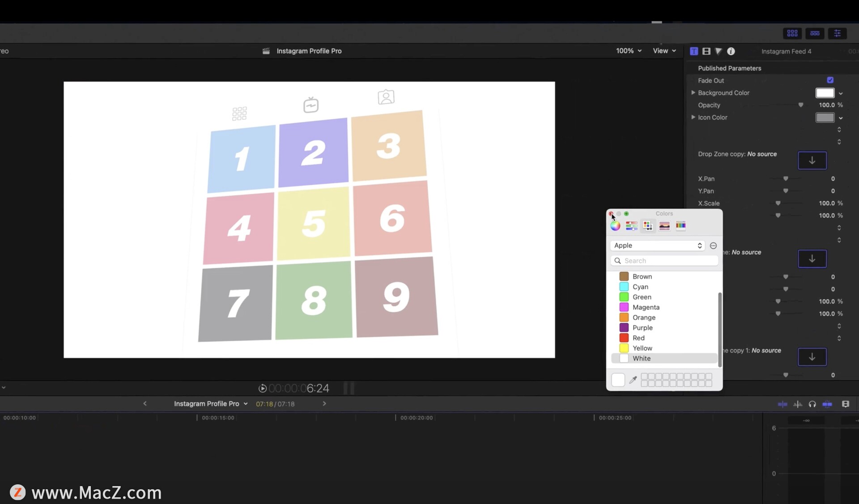Image resolution: width=859 pixels, height=504 pixels.
Task: Open the 100% zoom dropdown
Action: coord(629,51)
